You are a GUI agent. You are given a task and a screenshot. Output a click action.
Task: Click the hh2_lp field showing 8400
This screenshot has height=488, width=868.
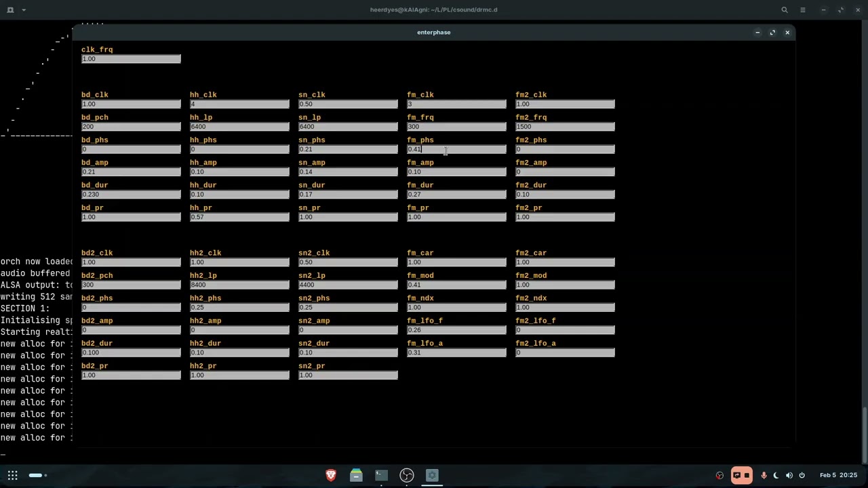(239, 285)
